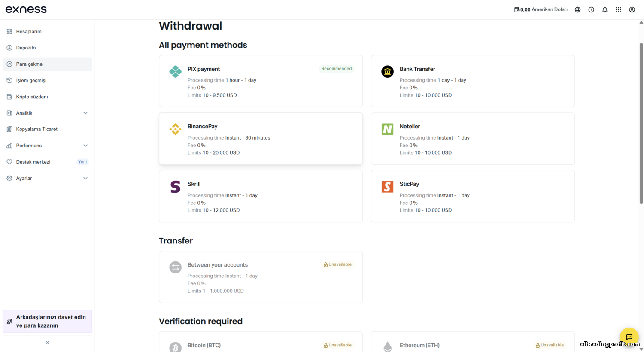Click the Exness logo
The width and height of the screenshot is (644, 352).
(x=26, y=9)
